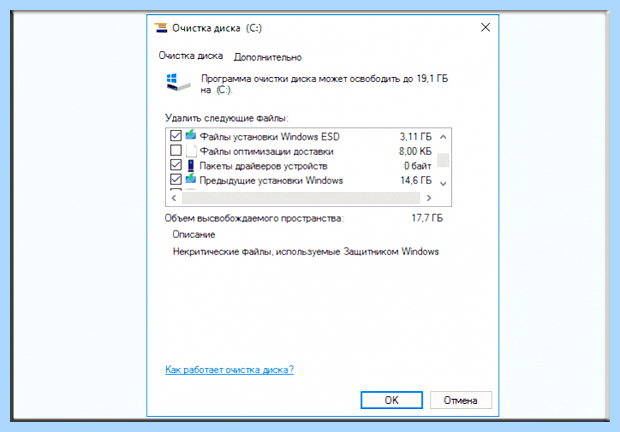Click the drive C: icon with Windows logo
The image size is (620, 432).
178,82
